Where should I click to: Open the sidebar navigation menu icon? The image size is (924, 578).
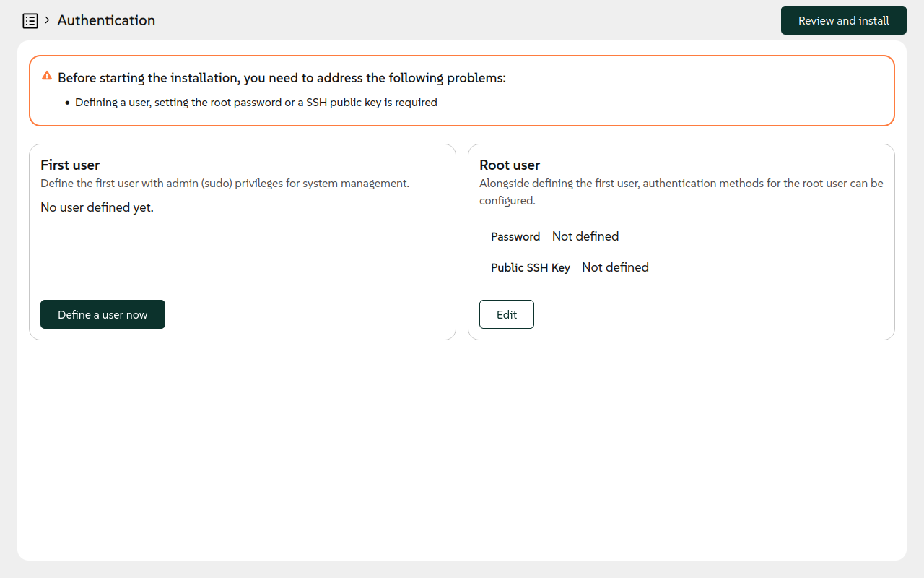tap(30, 21)
